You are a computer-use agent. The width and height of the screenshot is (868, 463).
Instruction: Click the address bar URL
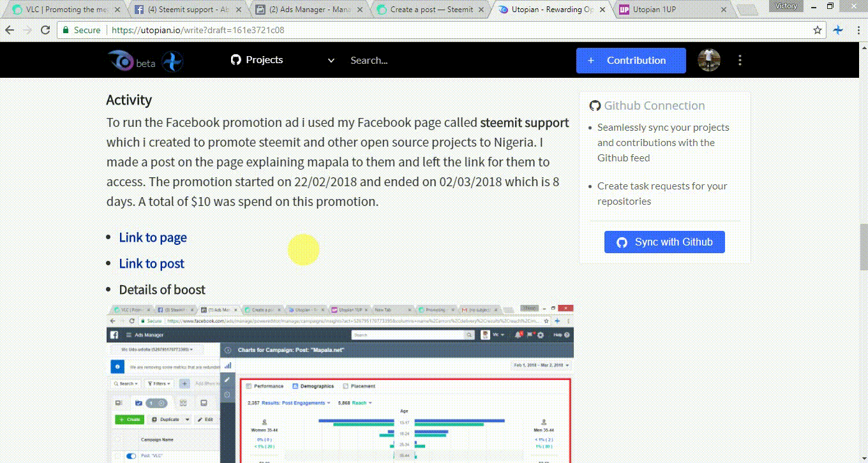pyautogui.click(x=198, y=30)
